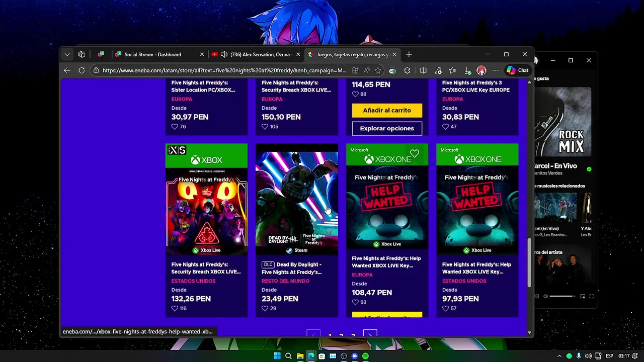
Task: View site information lock icon
Action: [96, 70]
